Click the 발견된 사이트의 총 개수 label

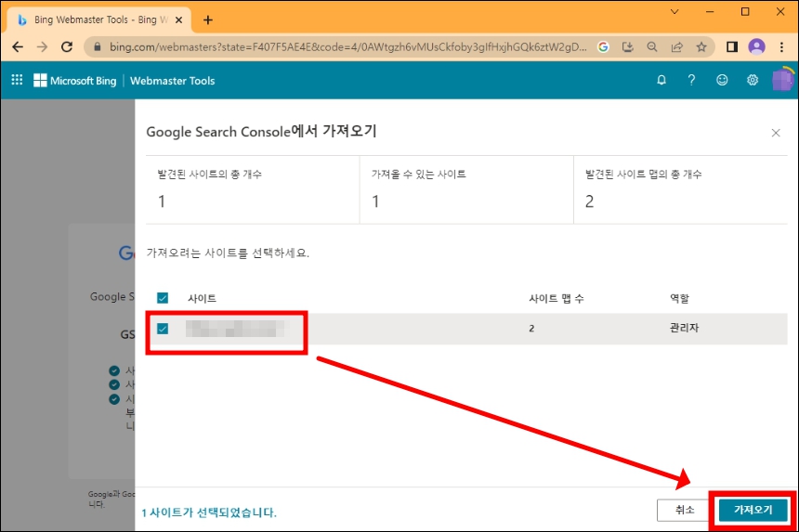click(209, 175)
